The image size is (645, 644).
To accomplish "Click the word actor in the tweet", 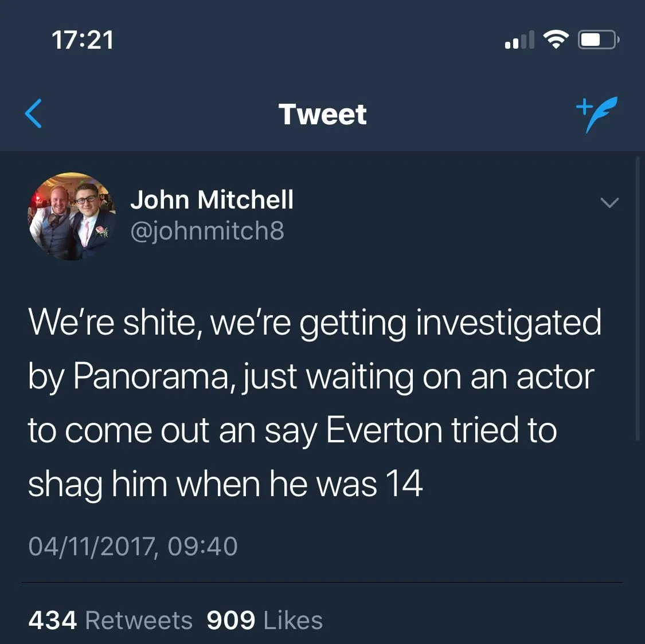I will point(554,376).
